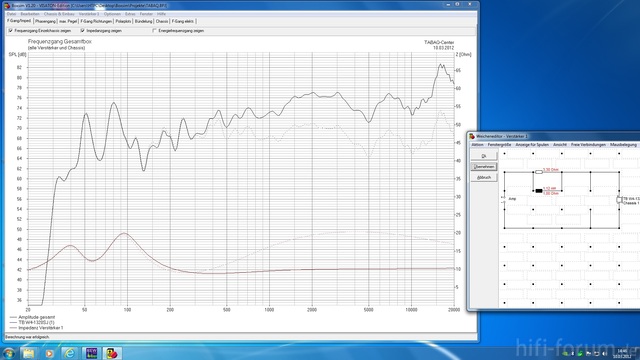Switch to the Polarplots tab
640x360 pixels.
(x=123, y=21)
